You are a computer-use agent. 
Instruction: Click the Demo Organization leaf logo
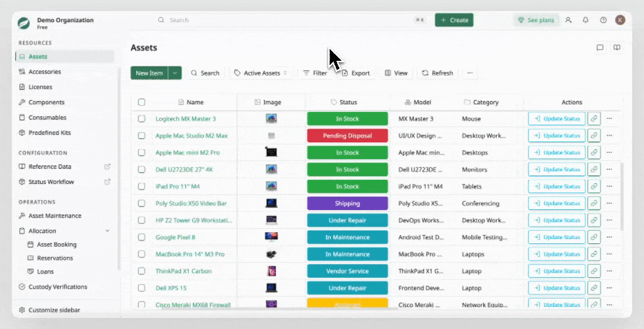[x=23, y=23]
